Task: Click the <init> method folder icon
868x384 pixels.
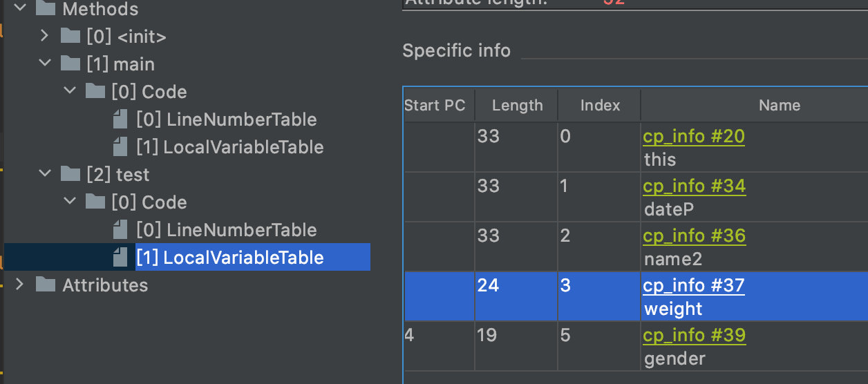Action: click(70, 36)
